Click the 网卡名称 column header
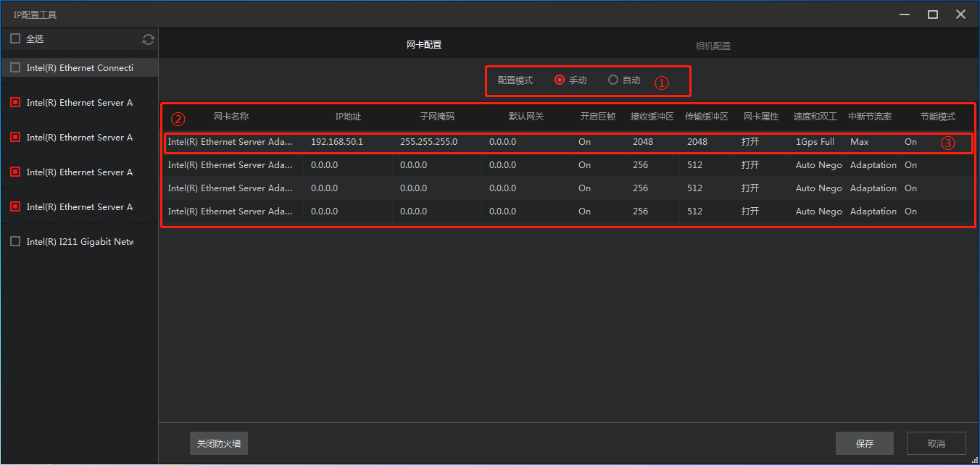This screenshot has width=980, height=465. click(x=231, y=117)
